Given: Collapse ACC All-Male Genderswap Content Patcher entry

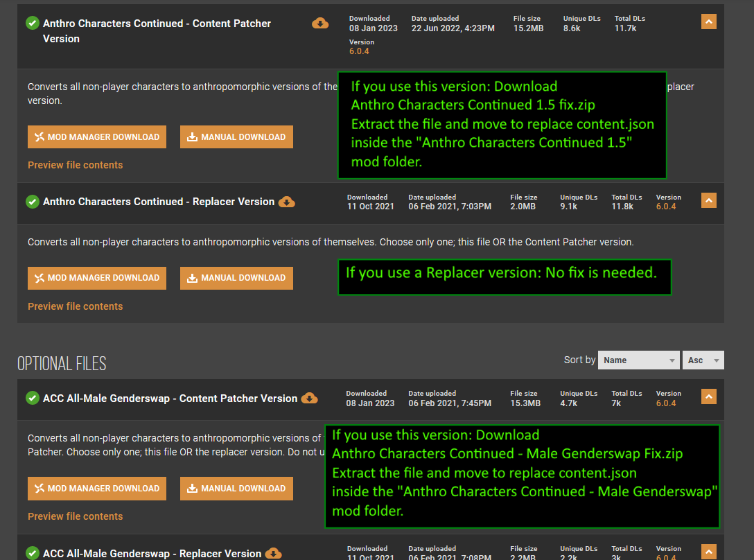Looking at the screenshot, I should (709, 396).
